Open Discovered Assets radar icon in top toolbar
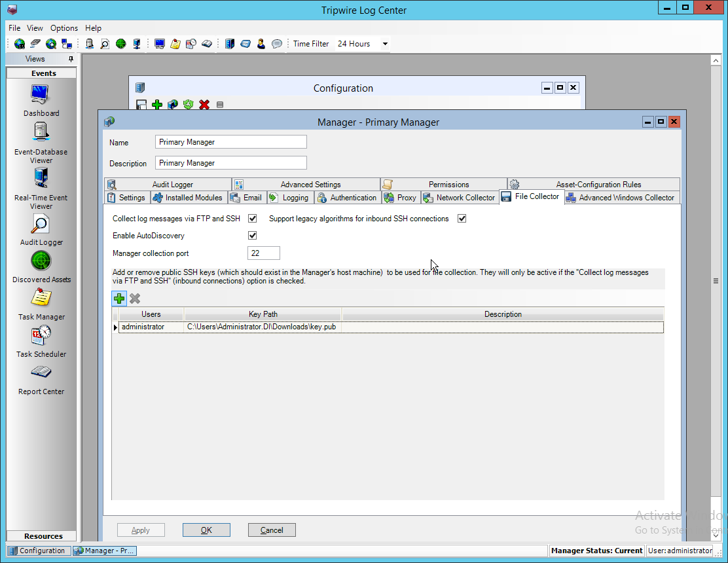Viewport: 728px width, 563px height. (120, 44)
